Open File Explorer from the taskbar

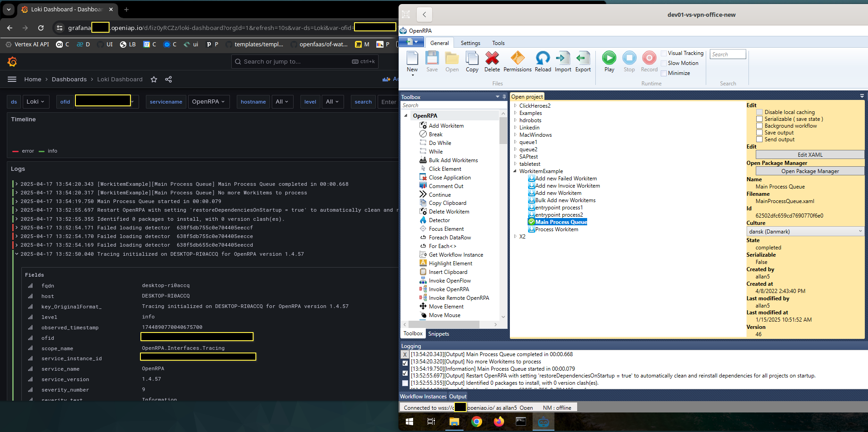point(454,422)
